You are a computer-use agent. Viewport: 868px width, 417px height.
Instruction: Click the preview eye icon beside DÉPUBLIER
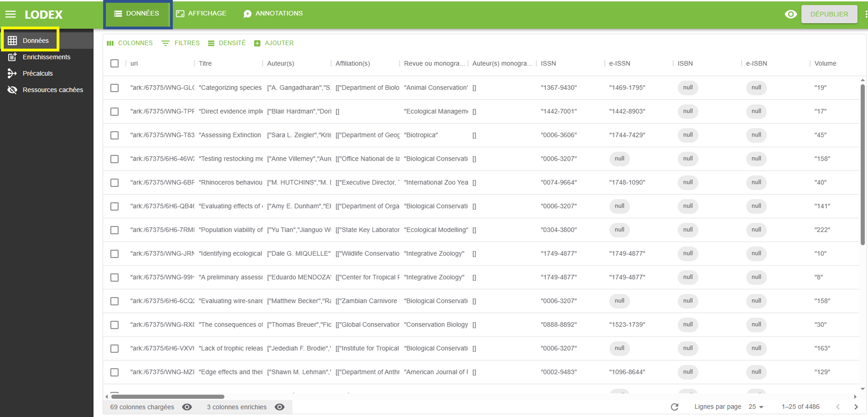(790, 14)
